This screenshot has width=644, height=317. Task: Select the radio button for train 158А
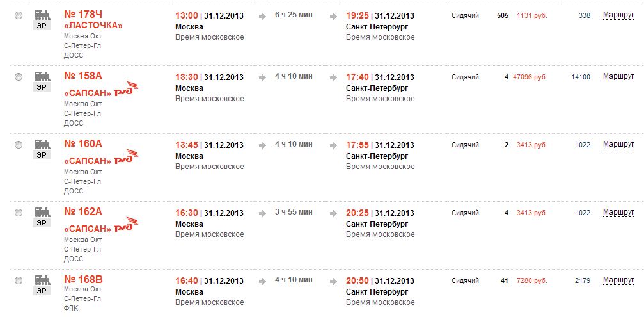19,77
